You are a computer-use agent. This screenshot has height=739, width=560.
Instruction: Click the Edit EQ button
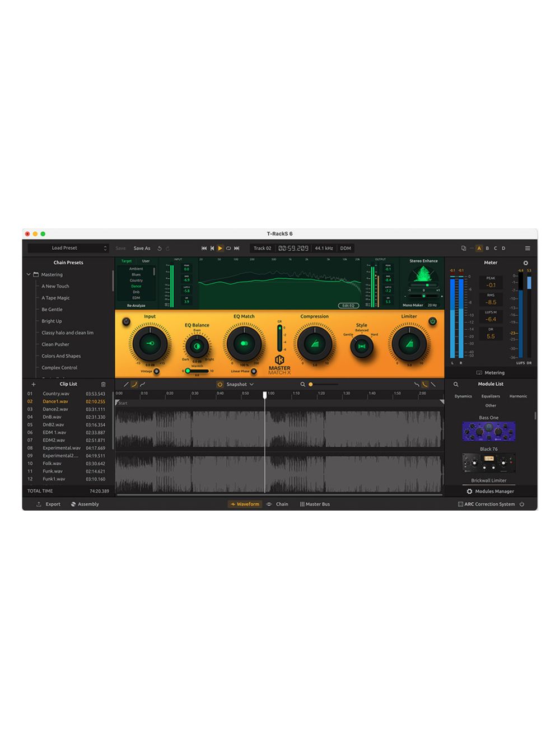348,306
